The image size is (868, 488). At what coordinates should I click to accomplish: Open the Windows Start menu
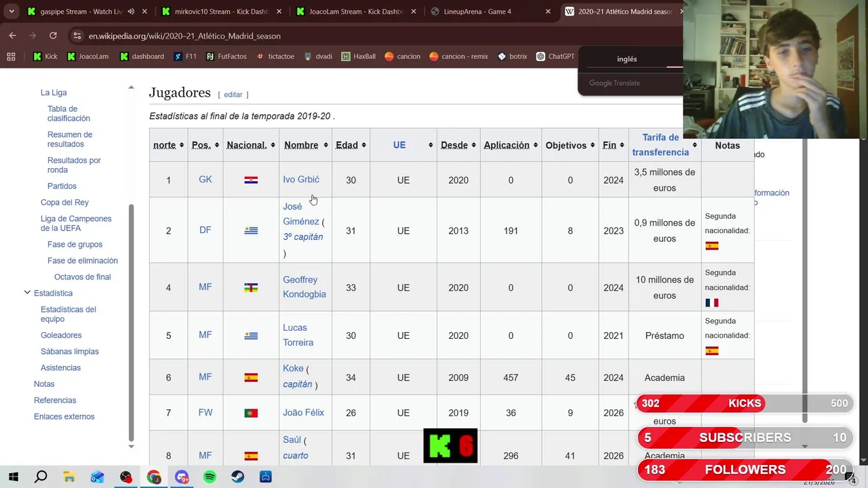click(x=13, y=477)
